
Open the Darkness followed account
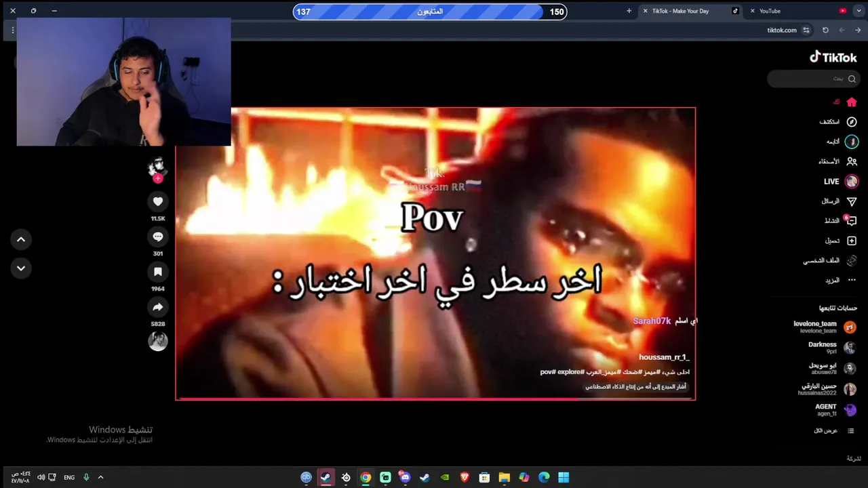pos(832,348)
